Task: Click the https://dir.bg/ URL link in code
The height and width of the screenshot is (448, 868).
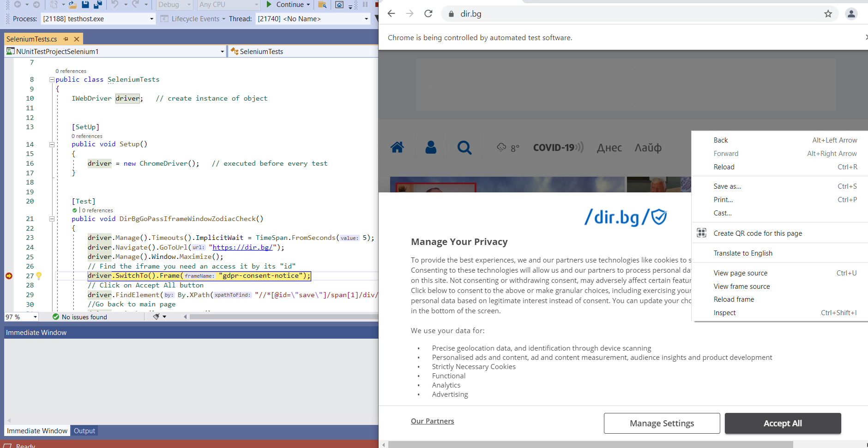Action: point(242,247)
